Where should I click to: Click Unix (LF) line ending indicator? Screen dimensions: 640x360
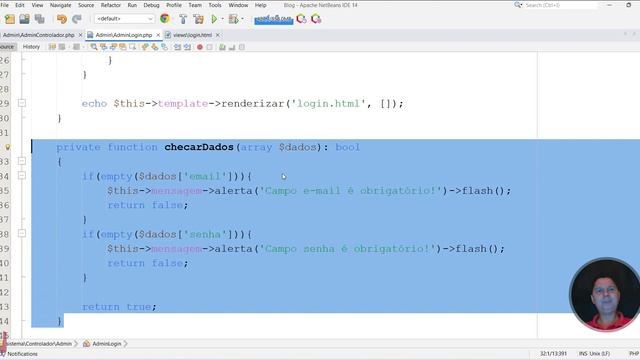coord(599,353)
